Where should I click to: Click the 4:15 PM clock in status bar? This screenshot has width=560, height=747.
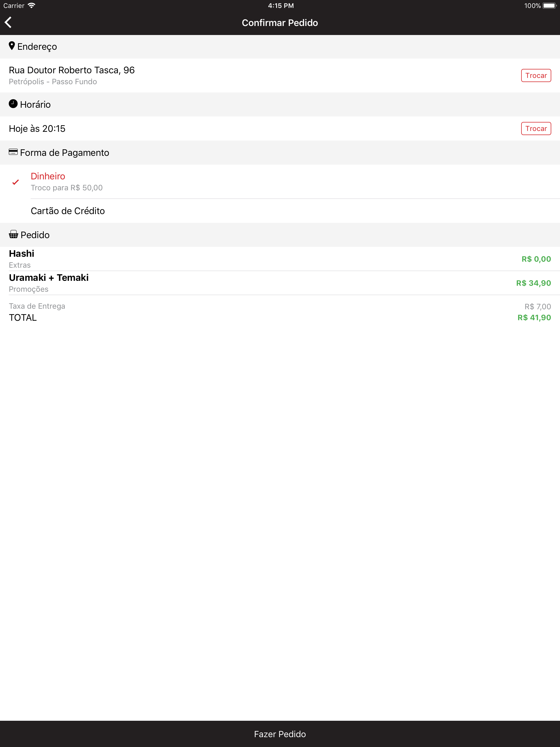click(x=281, y=5)
